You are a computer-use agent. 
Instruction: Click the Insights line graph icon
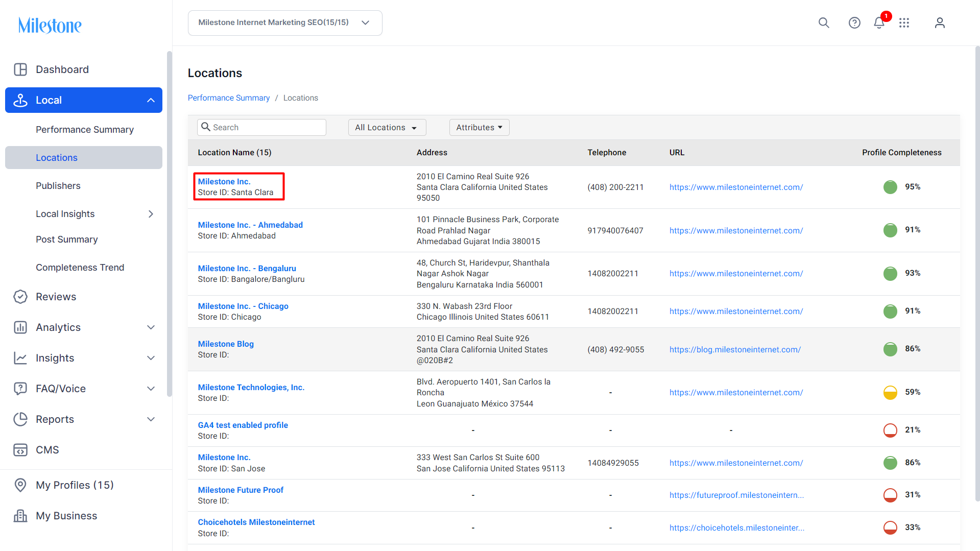[x=20, y=358]
